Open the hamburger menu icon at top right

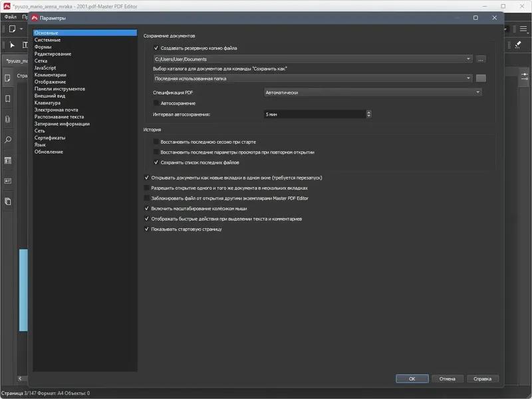[523, 29]
